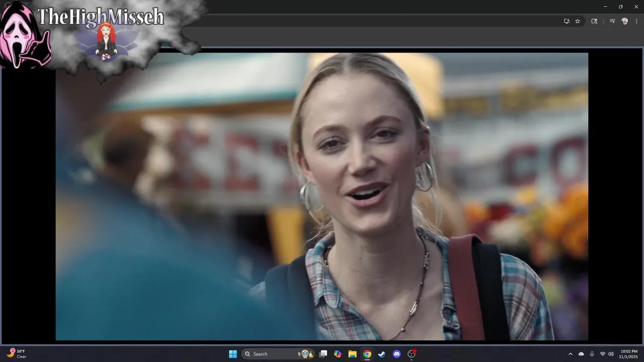Open OBS Studio from the taskbar
This screenshot has height=362, width=644.
point(412,354)
